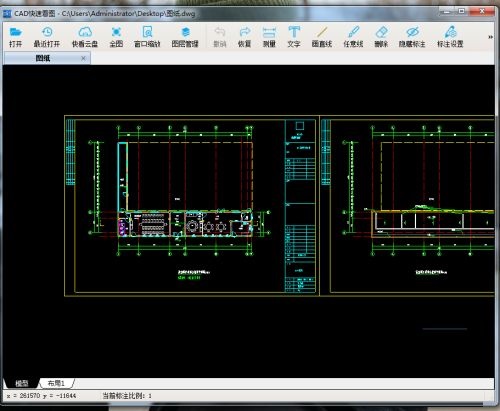Close the 图纸 document tab
Viewport: 500px width, 411px height.
pyautogui.click(x=83, y=58)
